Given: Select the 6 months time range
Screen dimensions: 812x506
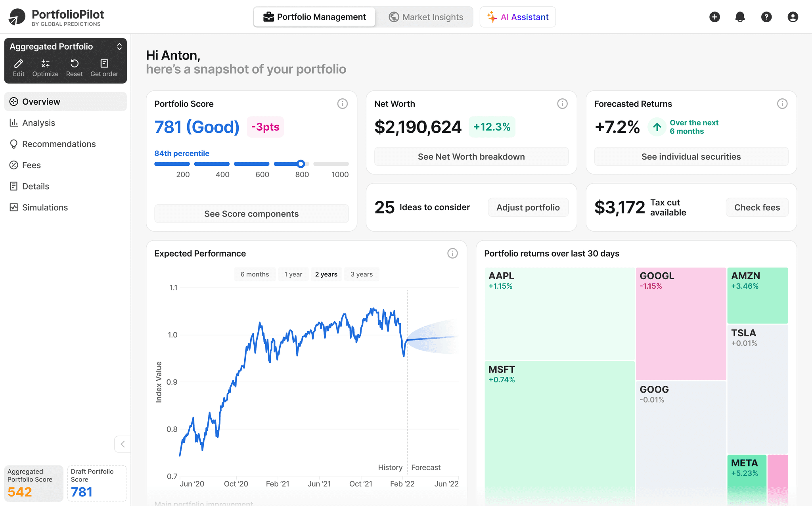Looking at the screenshot, I should click(x=255, y=274).
